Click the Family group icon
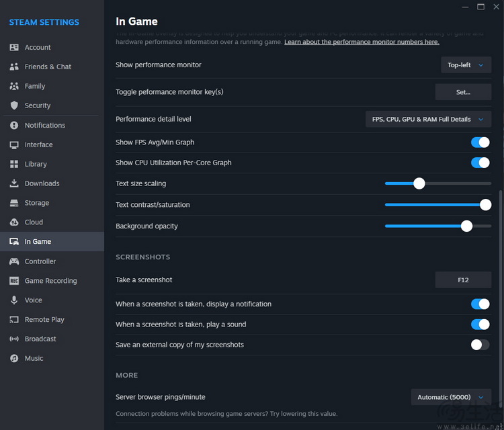This screenshot has height=430, width=504. [x=14, y=86]
